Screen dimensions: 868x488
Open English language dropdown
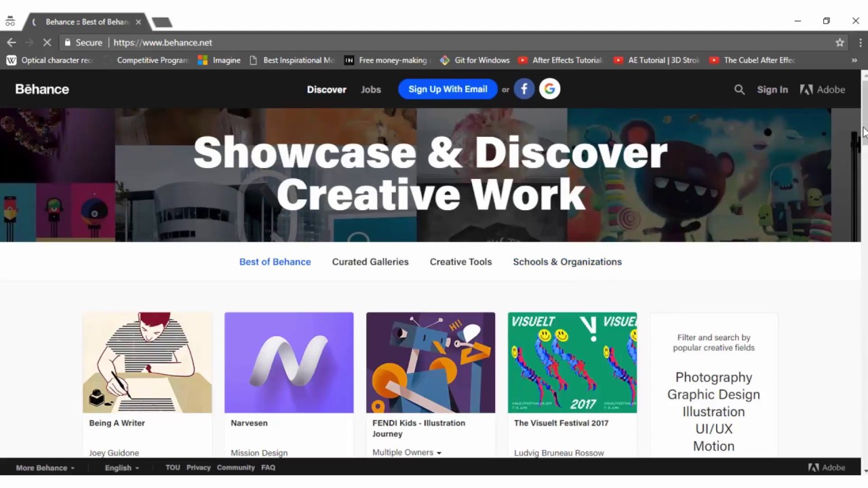(x=122, y=468)
